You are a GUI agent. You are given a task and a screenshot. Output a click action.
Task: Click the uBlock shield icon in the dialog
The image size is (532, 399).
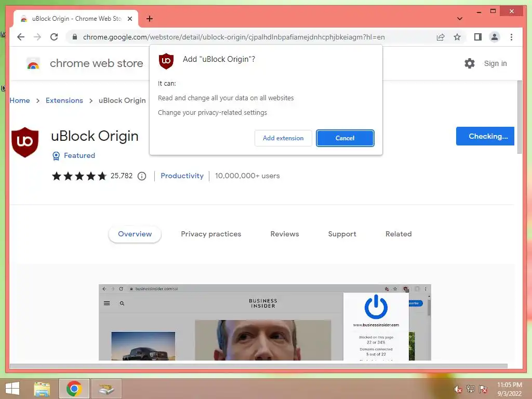166,61
